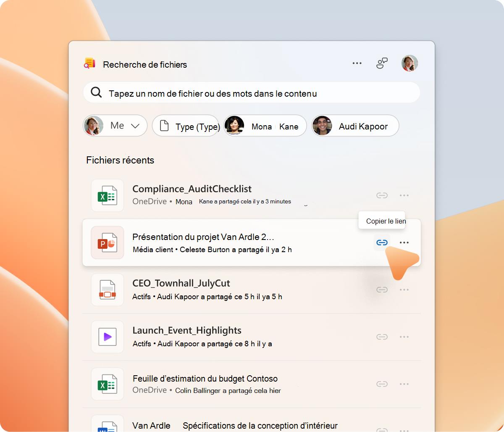Click the PowerPoint icon of Van Ardle presentation
504x432 pixels.
(x=108, y=242)
